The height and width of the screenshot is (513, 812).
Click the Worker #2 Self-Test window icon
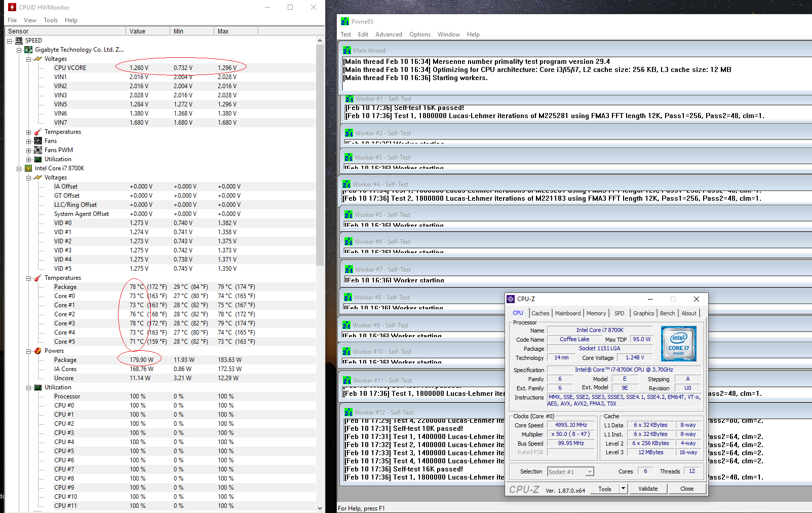349,133
